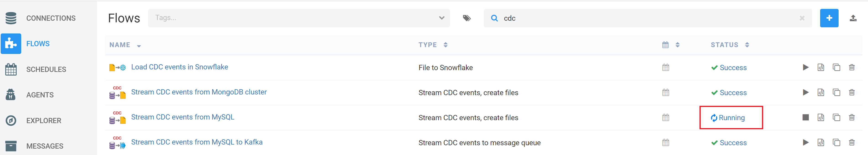Sort flows by Status column
This screenshot has width=868, height=155.
pyautogui.click(x=747, y=45)
